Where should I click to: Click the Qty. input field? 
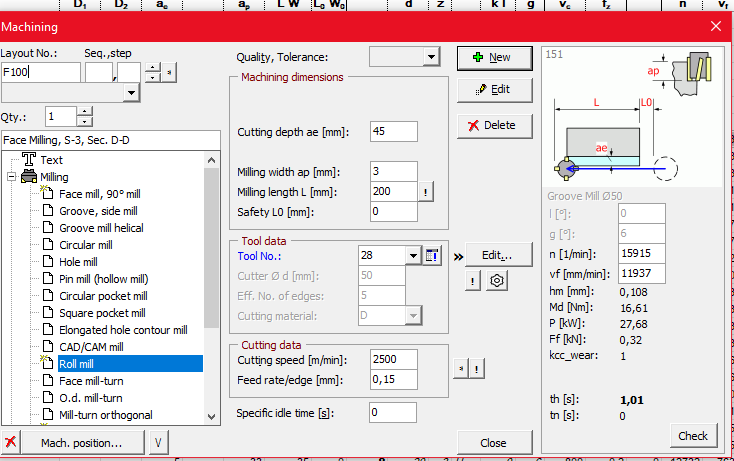coord(61,117)
